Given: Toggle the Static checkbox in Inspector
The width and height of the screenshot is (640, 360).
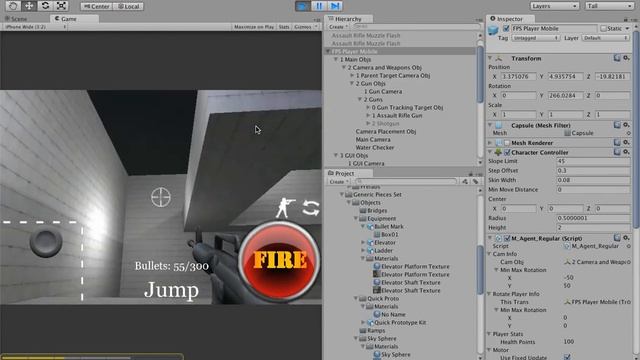Looking at the screenshot, I should 603,29.
